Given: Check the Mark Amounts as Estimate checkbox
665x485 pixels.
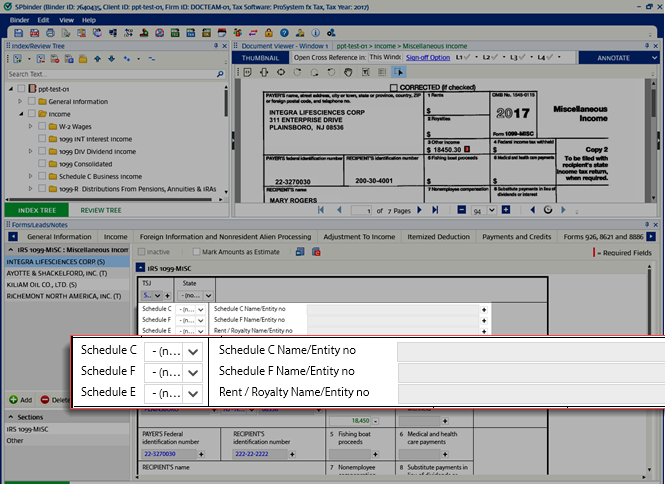Looking at the screenshot, I should (x=197, y=252).
